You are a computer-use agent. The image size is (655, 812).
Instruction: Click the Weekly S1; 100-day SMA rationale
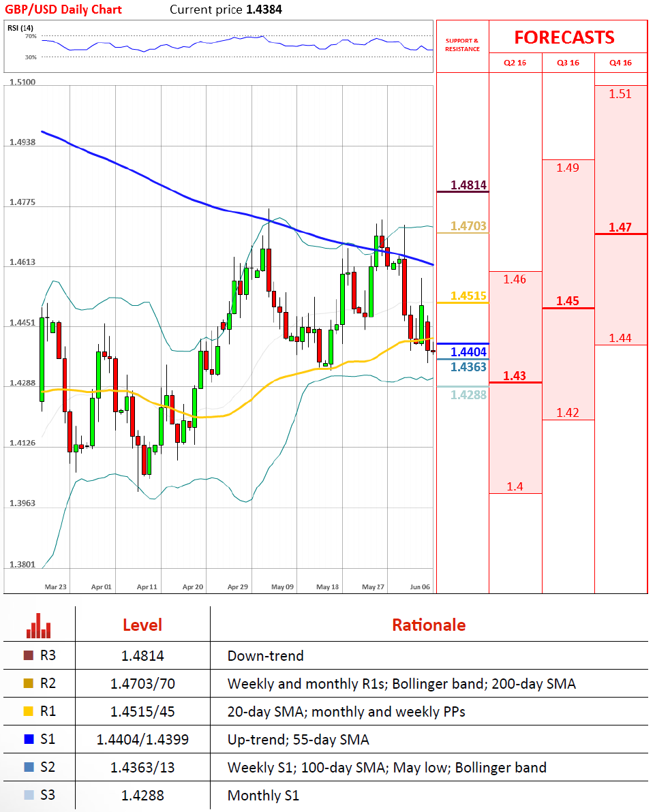[387, 768]
